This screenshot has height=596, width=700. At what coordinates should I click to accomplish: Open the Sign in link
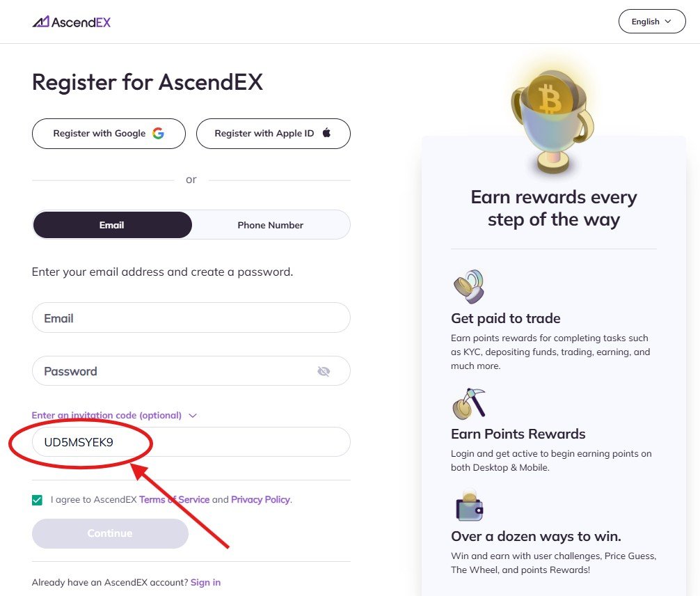click(205, 582)
